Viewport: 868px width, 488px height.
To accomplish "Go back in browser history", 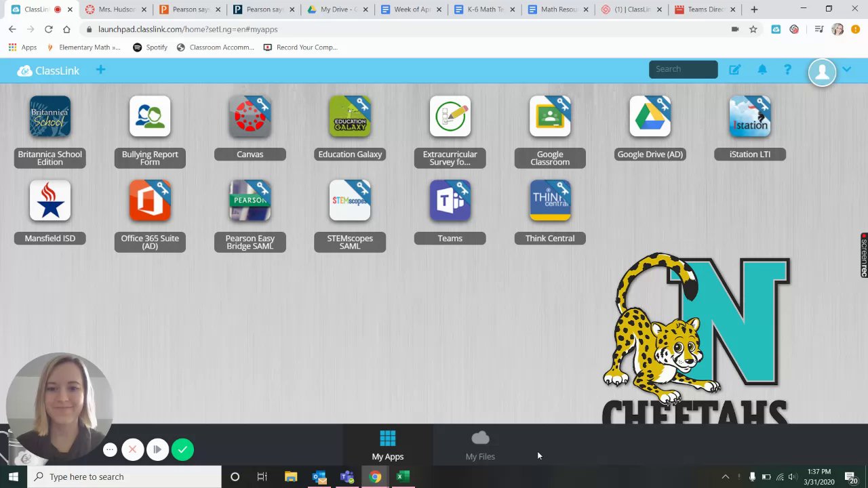I will pos(13,29).
